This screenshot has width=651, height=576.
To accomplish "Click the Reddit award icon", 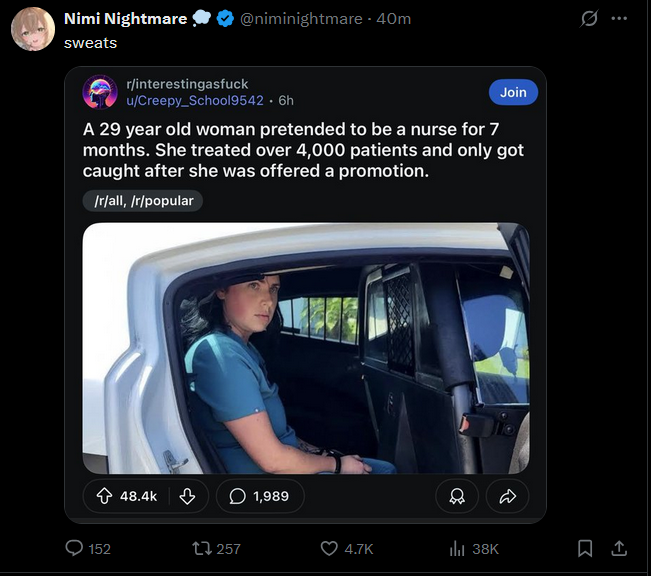I will pos(457,496).
